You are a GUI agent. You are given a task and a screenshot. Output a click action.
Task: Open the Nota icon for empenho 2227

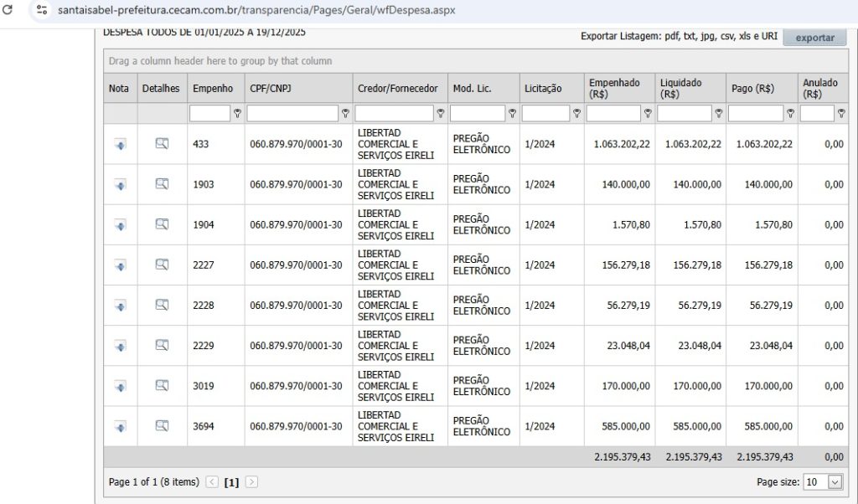click(120, 265)
